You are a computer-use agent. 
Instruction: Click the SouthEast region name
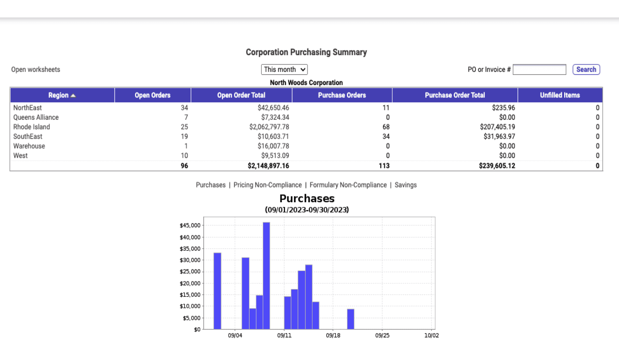click(x=28, y=136)
